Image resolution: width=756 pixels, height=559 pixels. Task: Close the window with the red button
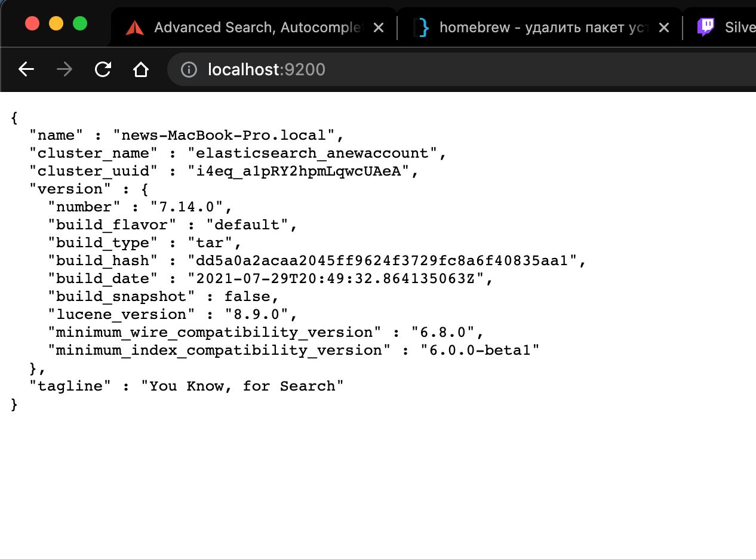point(32,23)
